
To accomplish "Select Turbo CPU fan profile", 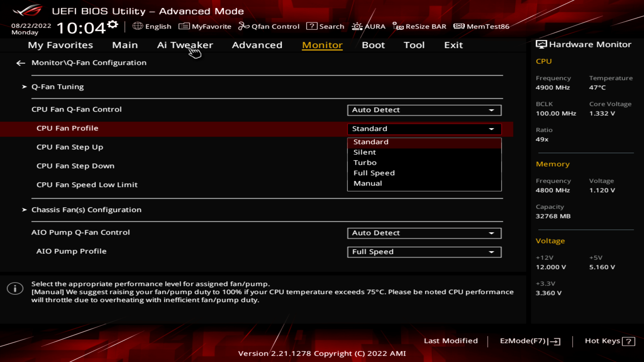I will (365, 162).
